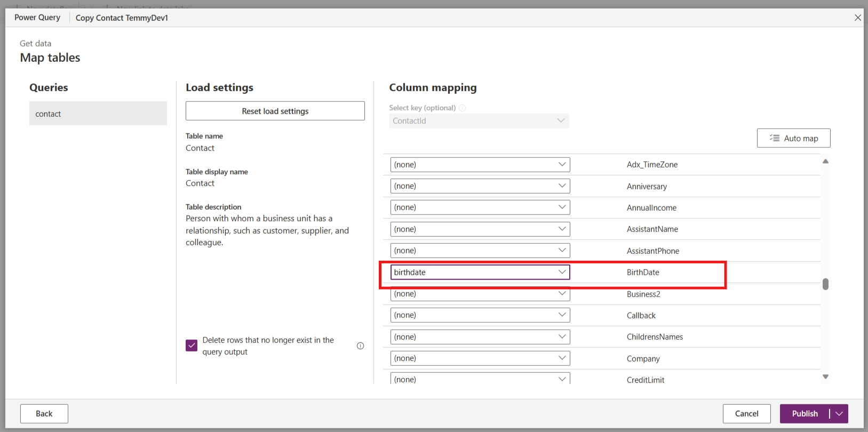The width and height of the screenshot is (868, 432).
Task: Click the AnnualIncome destination column label
Action: (x=651, y=207)
